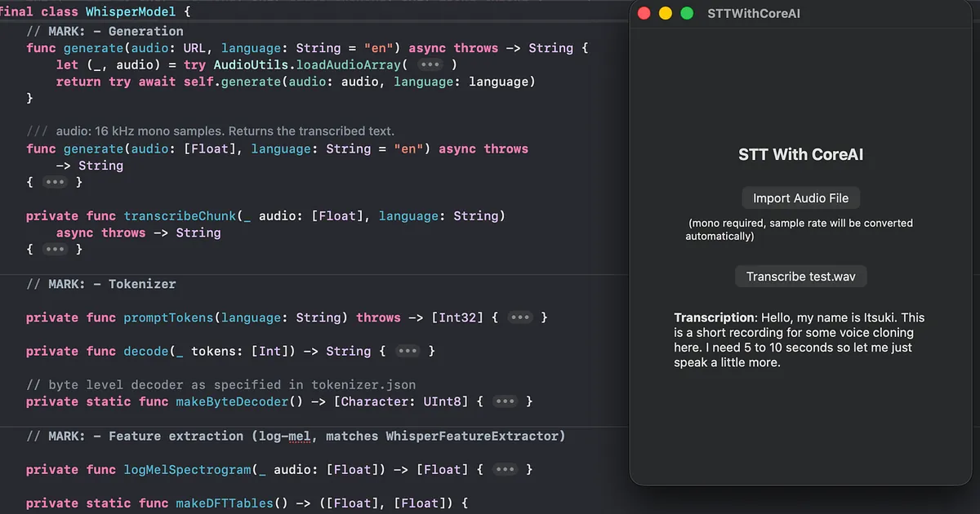Click the STT With CoreAI heading
Viewport: 980px width, 514px height.
pyautogui.click(x=800, y=154)
